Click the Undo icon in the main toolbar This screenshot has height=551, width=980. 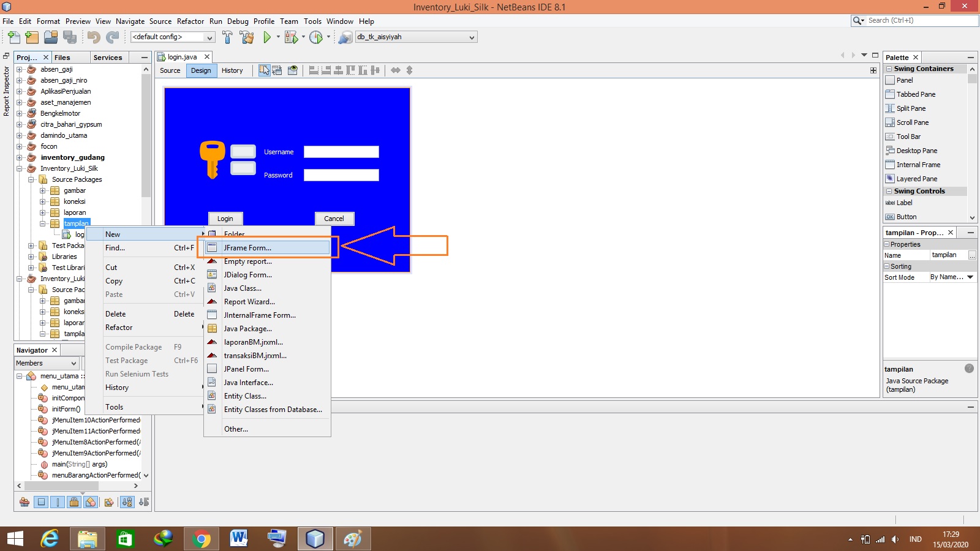coord(92,37)
